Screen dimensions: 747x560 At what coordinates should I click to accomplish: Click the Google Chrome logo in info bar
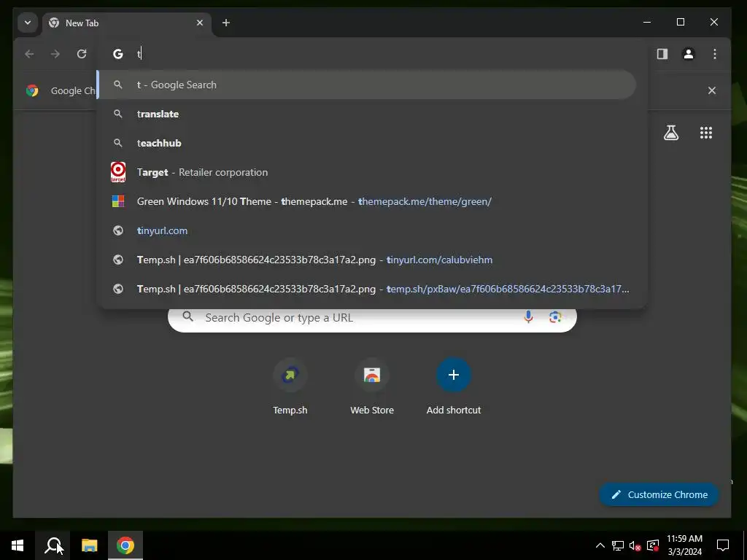[x=32, y=90]
